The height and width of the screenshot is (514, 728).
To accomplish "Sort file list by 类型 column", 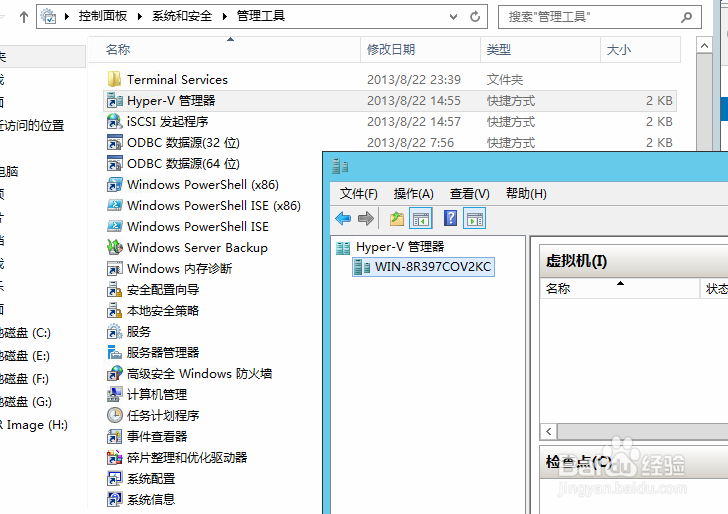I will [x=540, y=50].
